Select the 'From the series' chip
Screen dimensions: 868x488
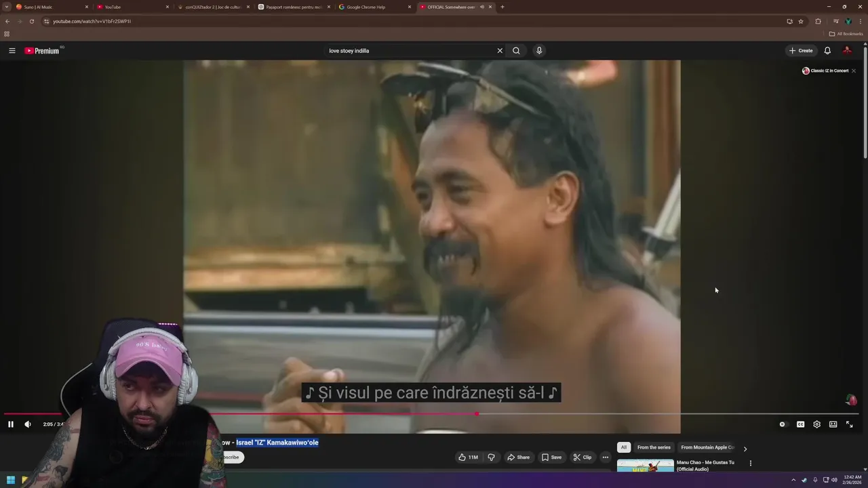click(654, 447)
